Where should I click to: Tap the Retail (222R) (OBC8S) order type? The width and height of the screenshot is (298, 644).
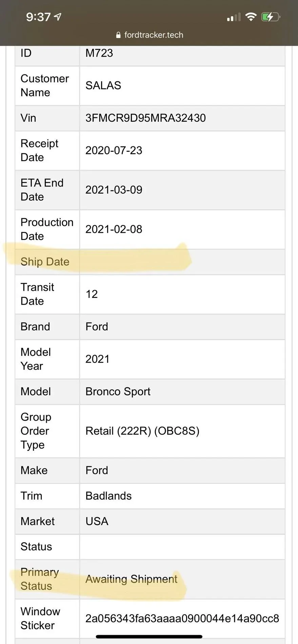point(142,431)
